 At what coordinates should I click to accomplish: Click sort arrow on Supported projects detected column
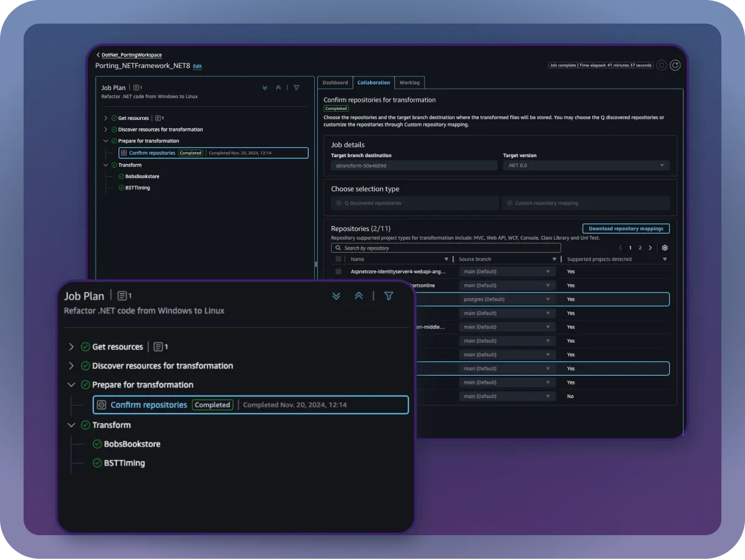(x=664, y=260)
